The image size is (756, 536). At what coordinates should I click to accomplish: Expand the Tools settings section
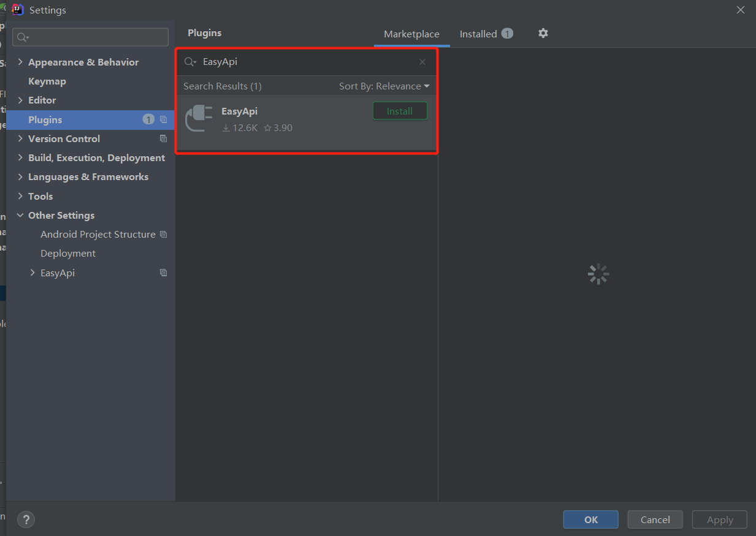21,196
